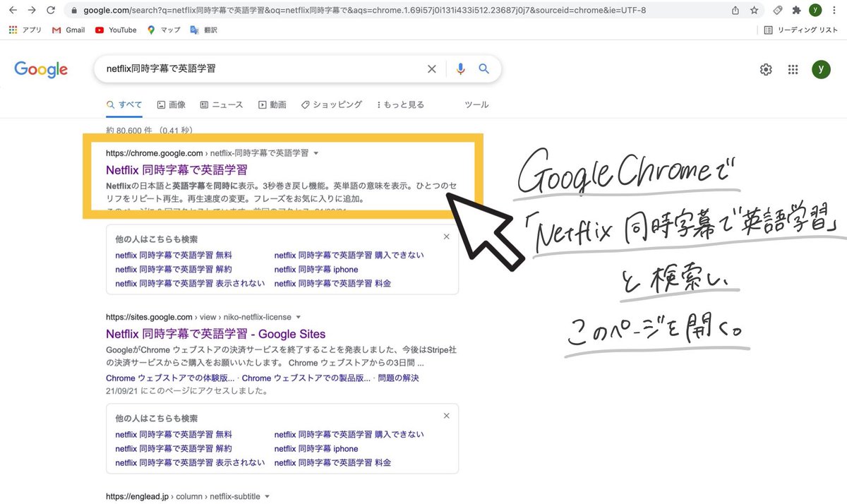Submit search with the magnifier icon

pos(484,68)
